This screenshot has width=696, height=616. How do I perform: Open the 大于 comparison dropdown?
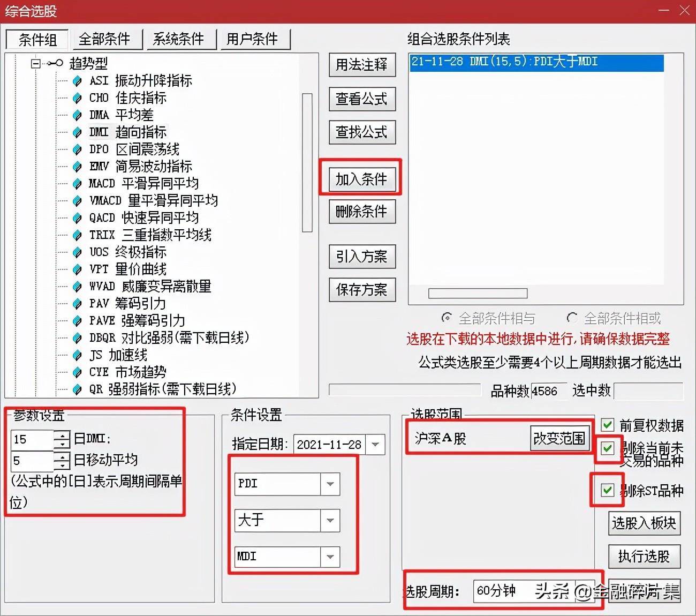click(x=330, y=520)
